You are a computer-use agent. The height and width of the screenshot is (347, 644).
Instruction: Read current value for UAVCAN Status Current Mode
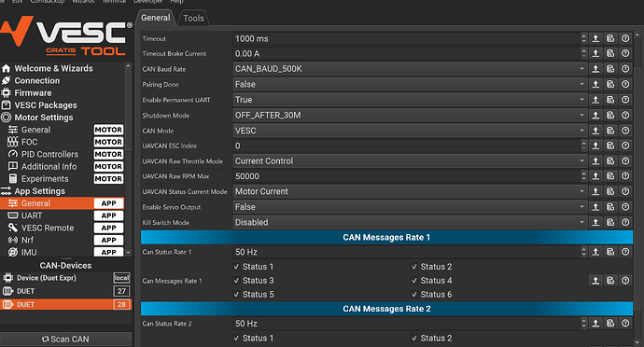click(595, 191)
